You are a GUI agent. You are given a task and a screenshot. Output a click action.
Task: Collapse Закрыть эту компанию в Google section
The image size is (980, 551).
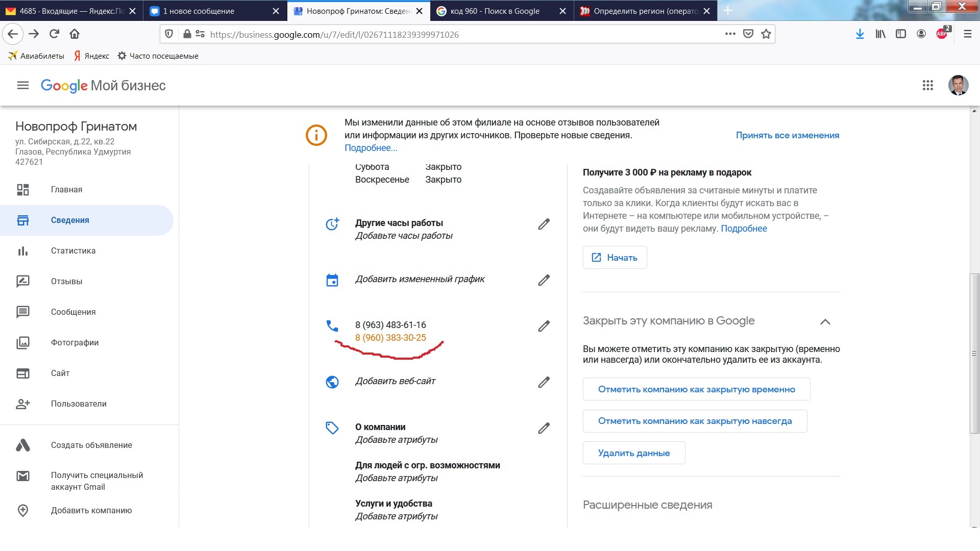(x=825, y=321)
